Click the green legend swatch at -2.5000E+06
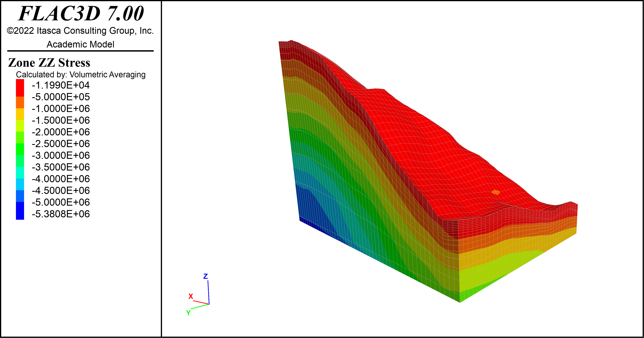644x338 pixels. 20,149
